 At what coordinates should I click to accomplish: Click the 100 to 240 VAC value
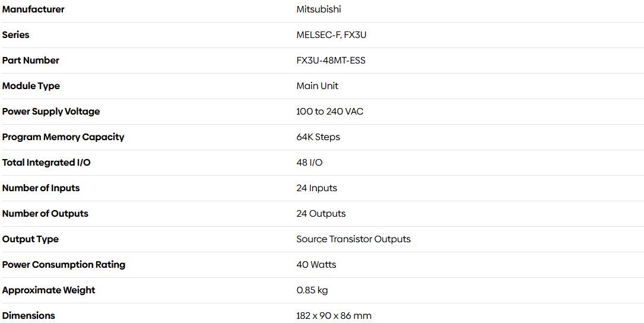[330, 112]
